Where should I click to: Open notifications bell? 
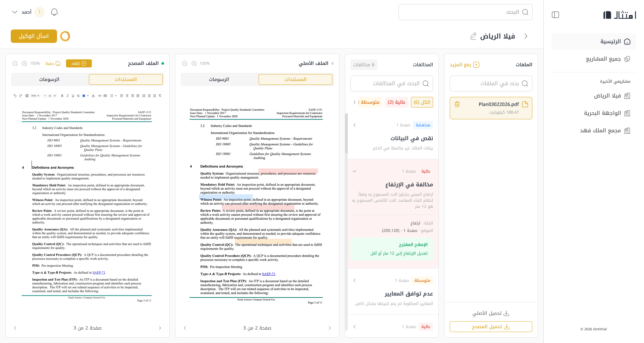(x=54, y=12)
